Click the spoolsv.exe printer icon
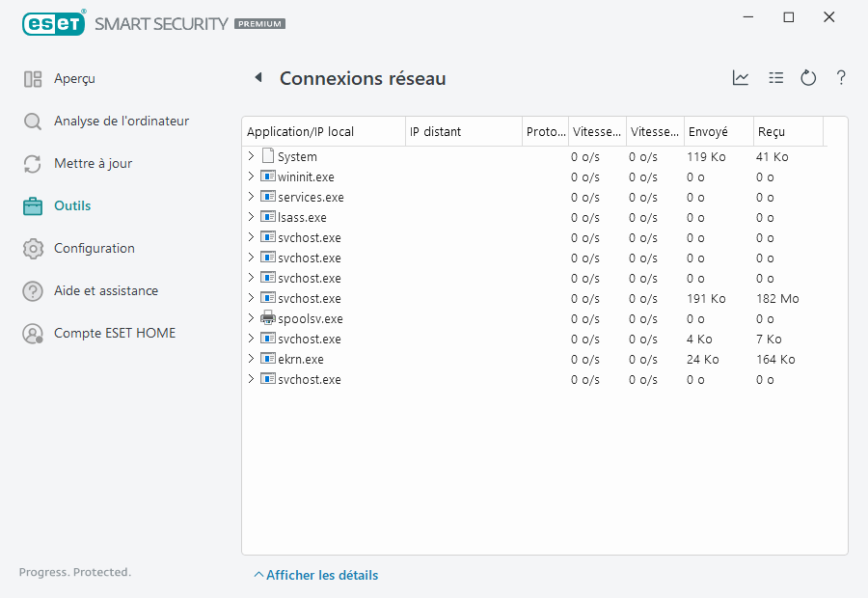Viewport: 868px width, 598px height. click(268, 318)
